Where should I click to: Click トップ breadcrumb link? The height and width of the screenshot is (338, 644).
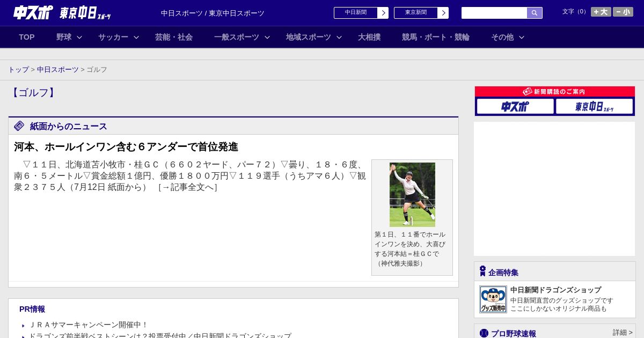(x=19, y=70)
